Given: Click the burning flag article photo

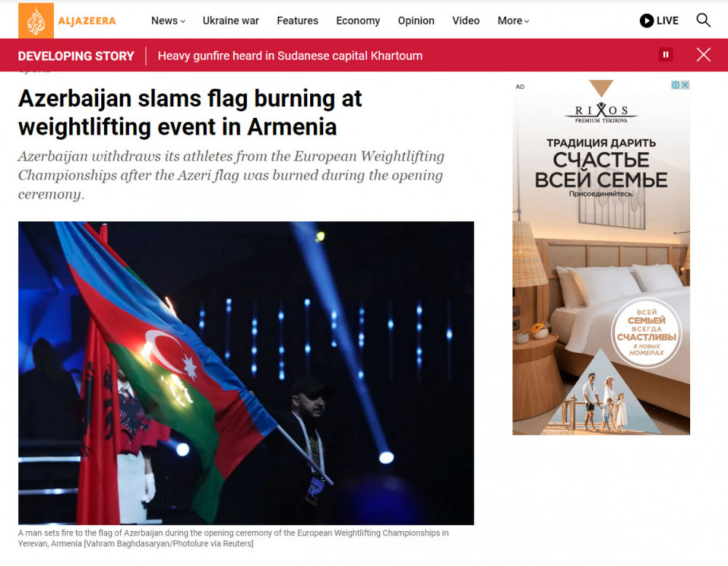Looking at the screenshot, I should pos(246,373).
